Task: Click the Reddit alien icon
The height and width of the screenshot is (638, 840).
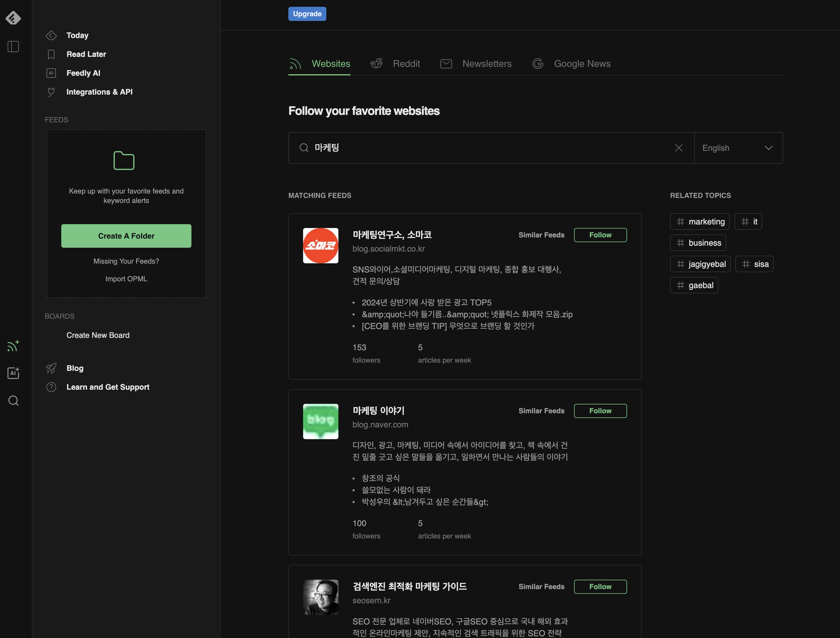Action: 376,63
